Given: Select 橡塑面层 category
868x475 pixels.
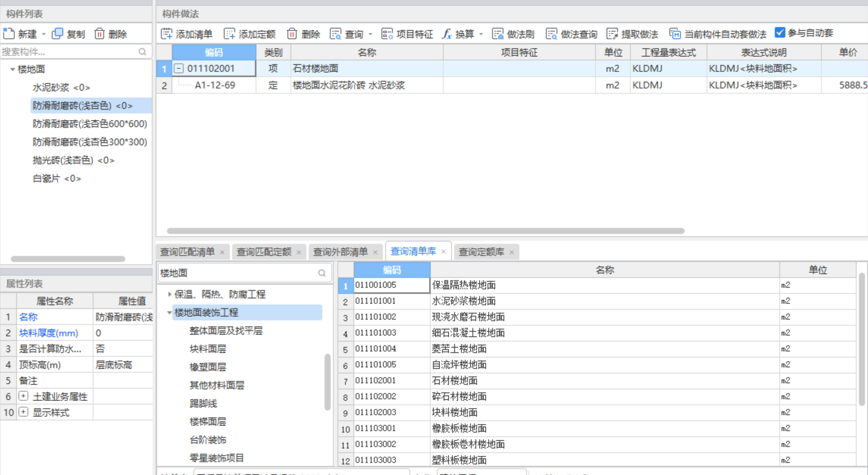Looking at the screenshot, I should [x=208, y=367].
